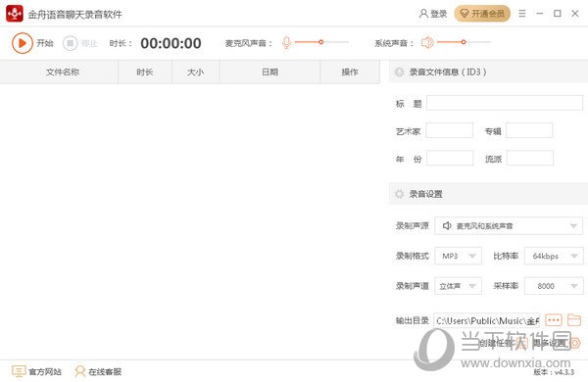Click the gear icon next to 更多设置
The width and height of the screenshot is (588, 382).
click(575, 343)
